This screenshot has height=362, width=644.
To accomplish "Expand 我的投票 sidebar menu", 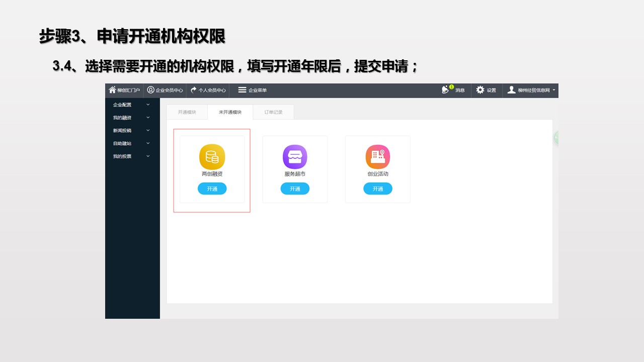I will point(132,156).
